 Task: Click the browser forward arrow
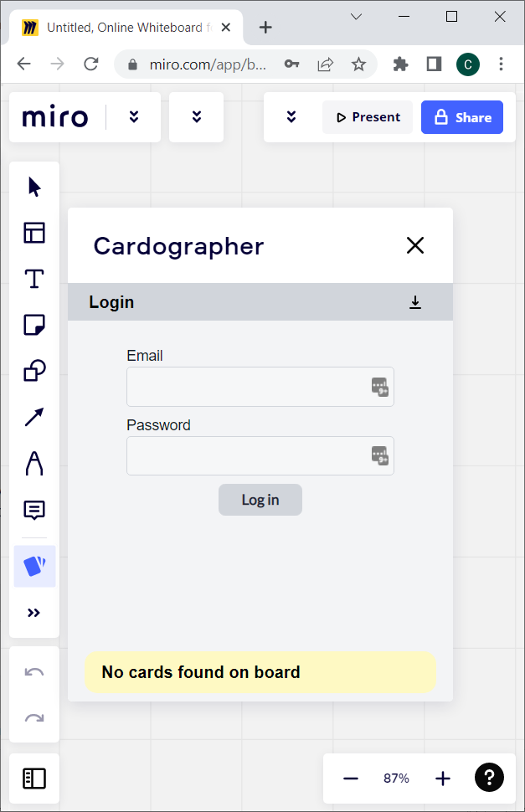tap(58, 64)
